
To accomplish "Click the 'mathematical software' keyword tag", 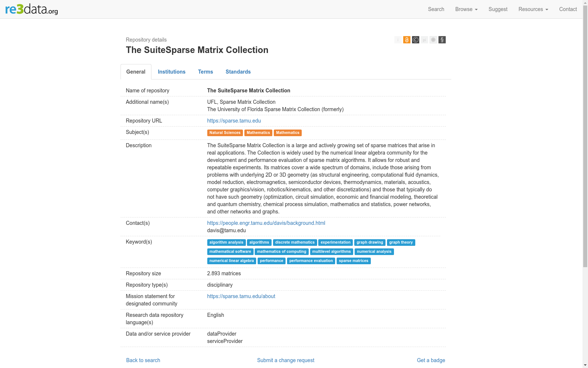I will (x=230, y=252).
